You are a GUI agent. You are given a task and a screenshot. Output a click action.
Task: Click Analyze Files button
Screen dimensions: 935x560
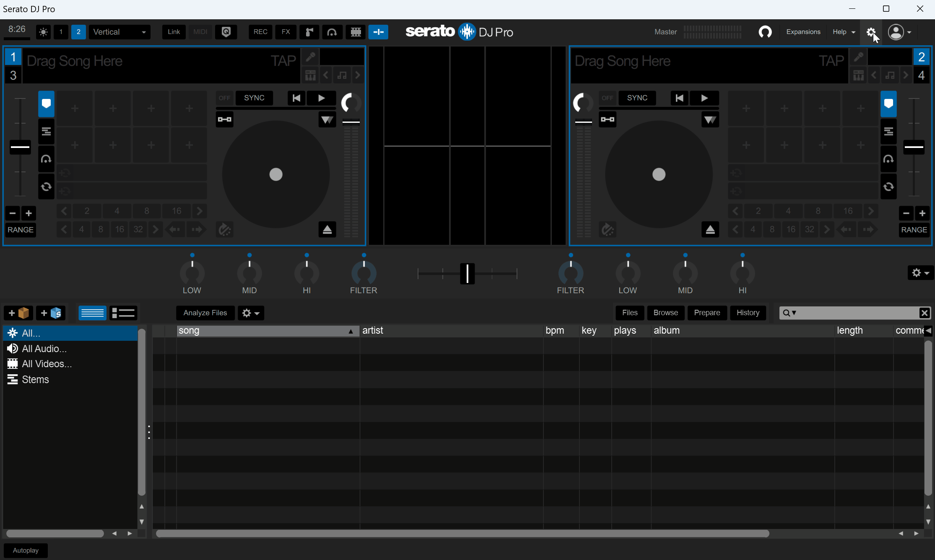205,313
